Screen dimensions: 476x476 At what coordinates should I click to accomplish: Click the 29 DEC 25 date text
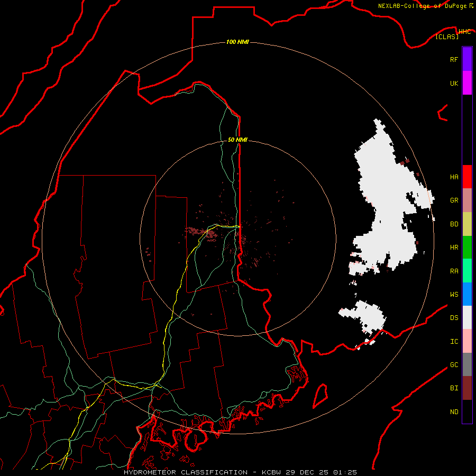tap(307, 472)
